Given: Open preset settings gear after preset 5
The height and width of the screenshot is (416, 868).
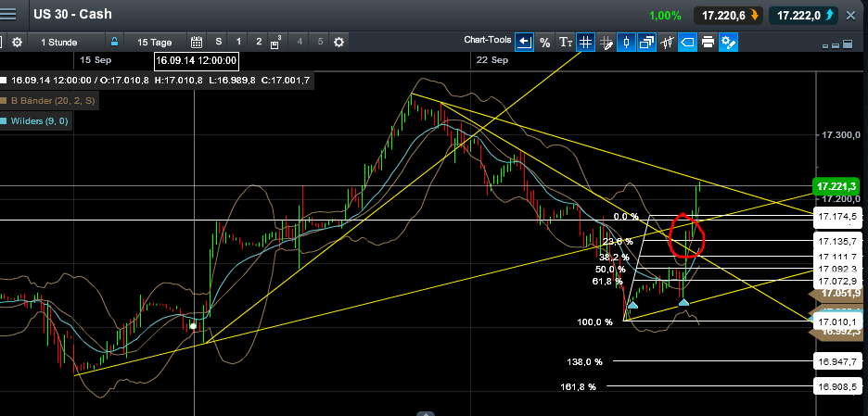Looking at the screenshot, I should point(338,42).
